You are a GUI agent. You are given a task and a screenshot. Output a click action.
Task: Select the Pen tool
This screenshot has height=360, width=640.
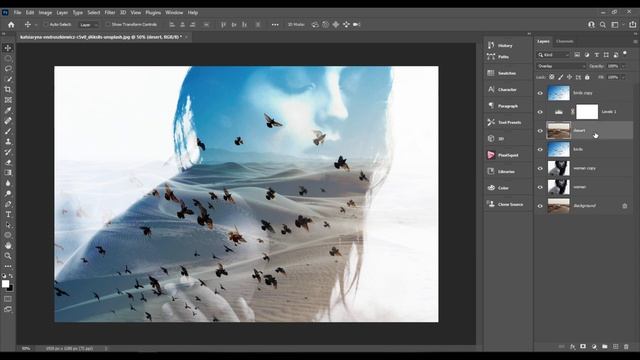pyautogui.click(x=8, y=204)
